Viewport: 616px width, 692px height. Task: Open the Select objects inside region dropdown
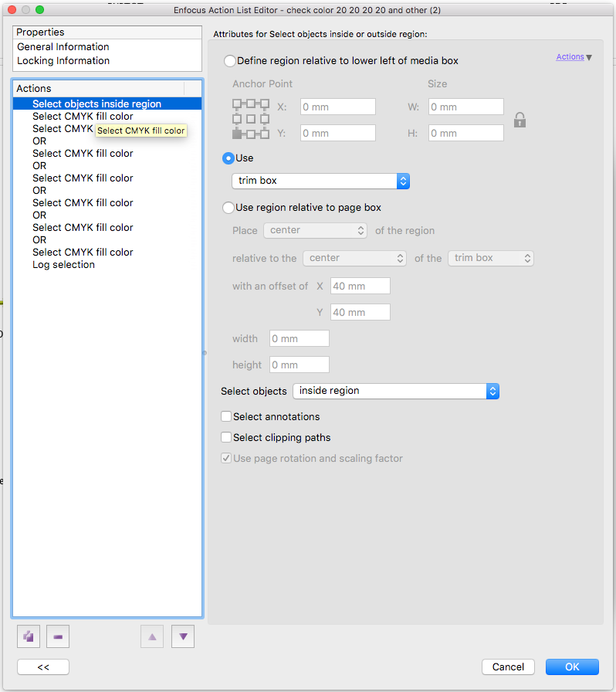point(396,391)
